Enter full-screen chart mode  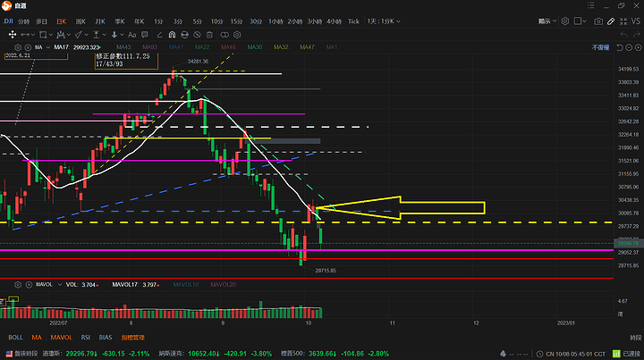623,21
